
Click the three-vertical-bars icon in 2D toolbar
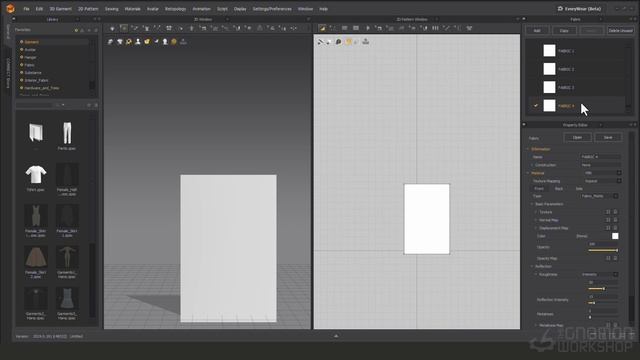[x=436, y=28]
